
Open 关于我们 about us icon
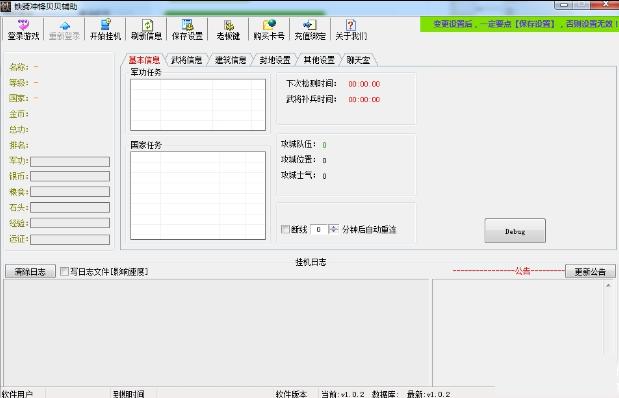351,30
